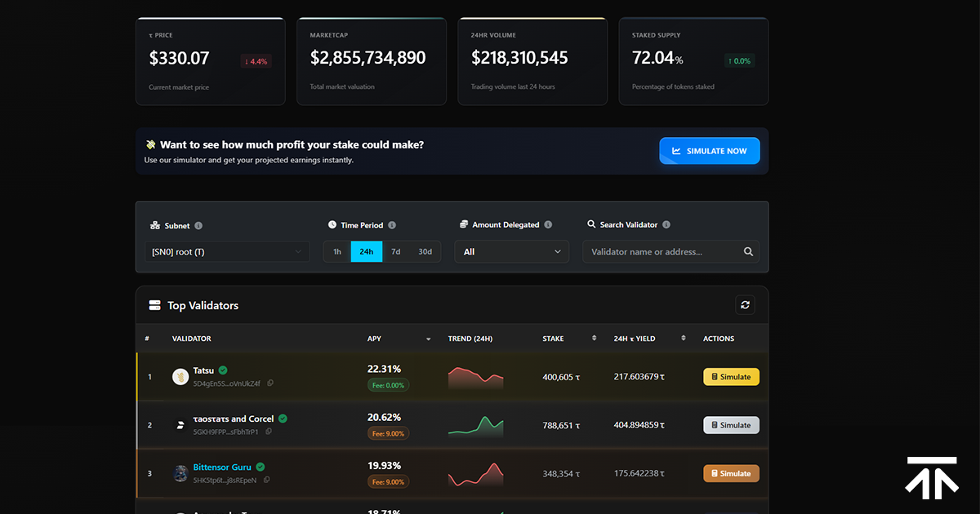Click the taostats and Corcel trend chart
Viewport: 980px width, 514px height.
pyautogui.click(x=475, y=425)
